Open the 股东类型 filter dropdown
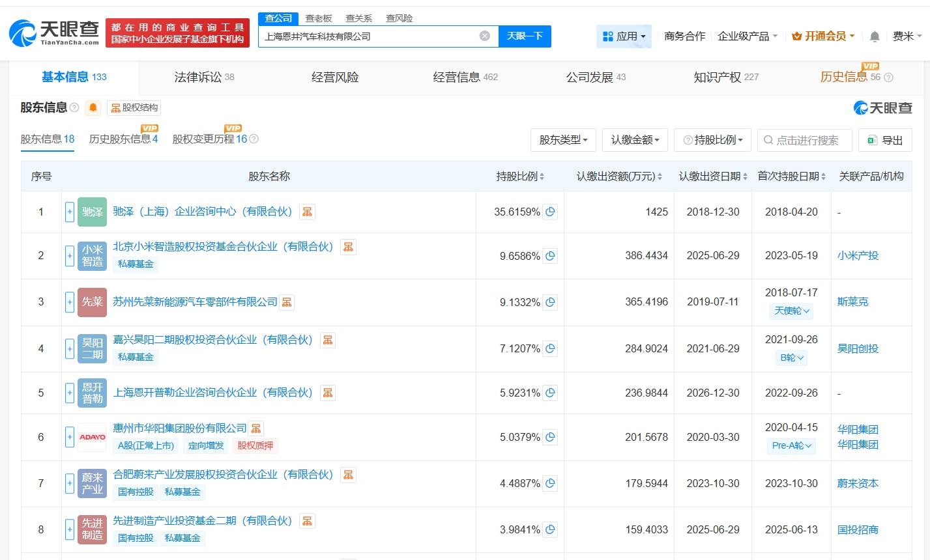This screenshot has height=560, width=930. 563,140
